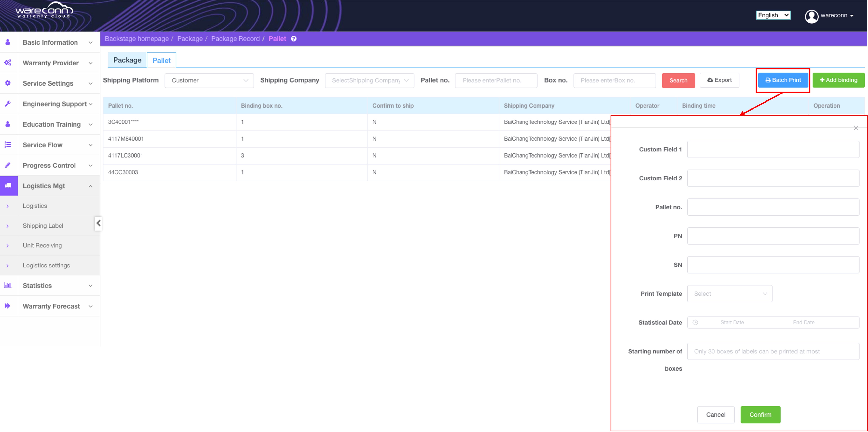Open the Shipping Platform Customer dropdown
868x432 pixels.
[x=209, y=81]
